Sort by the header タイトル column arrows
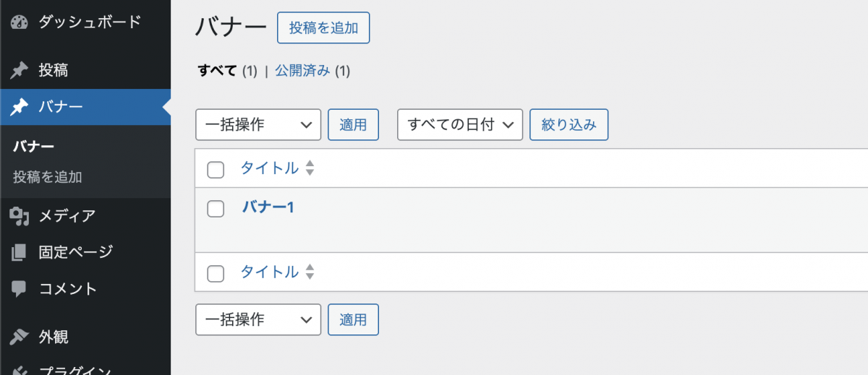Viewport: 868px width, 375px height. point(310,168)
